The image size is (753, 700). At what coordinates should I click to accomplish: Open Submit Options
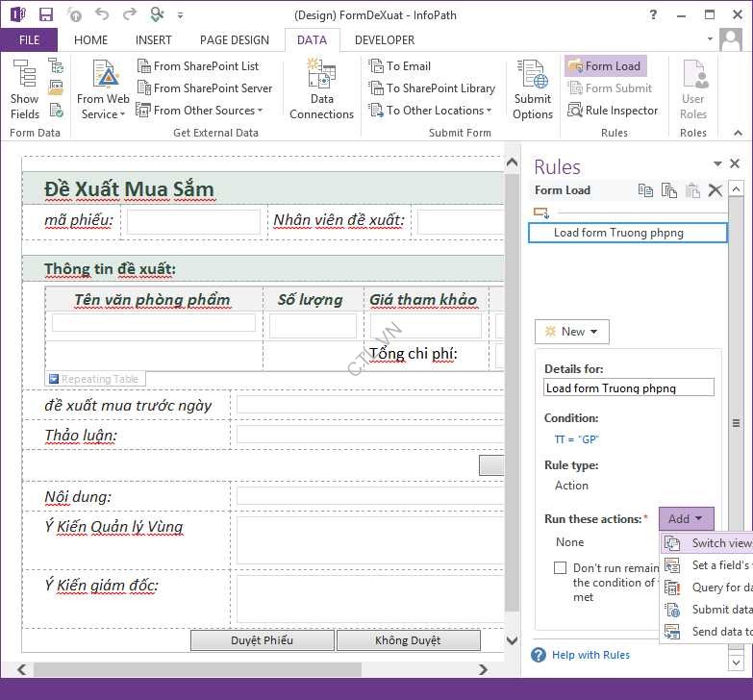pyautogui.click(x=532, y=90)
